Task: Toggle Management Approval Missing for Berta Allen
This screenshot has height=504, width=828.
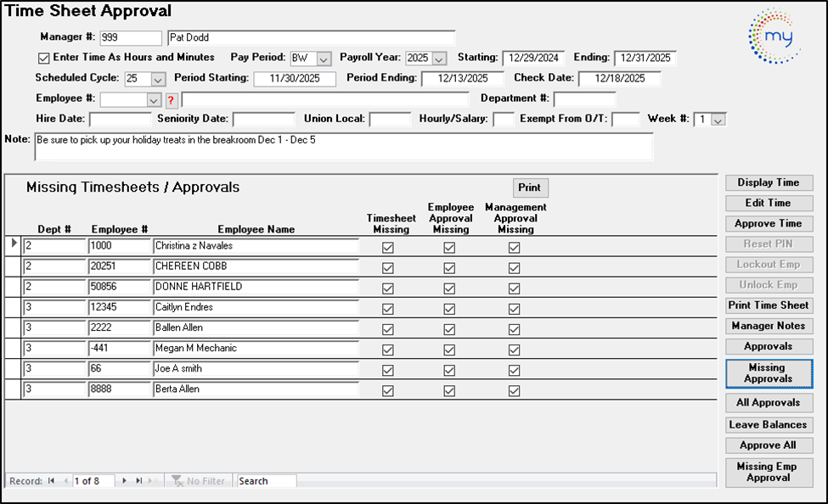Action: coord(514,391)
